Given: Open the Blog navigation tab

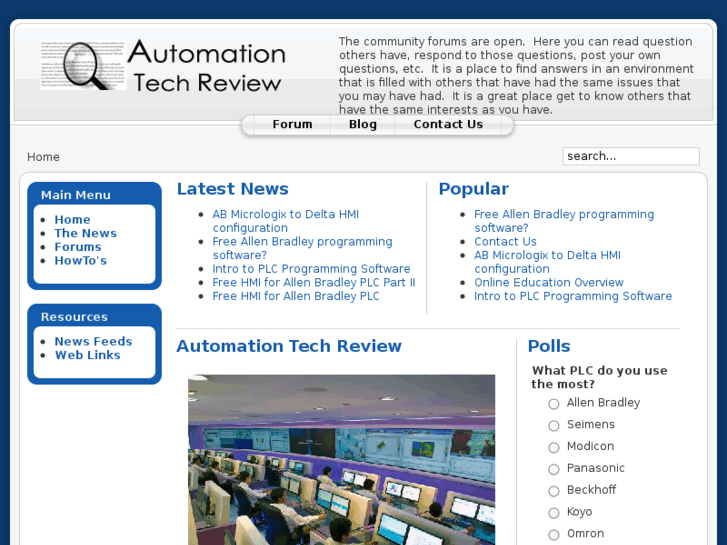Looking at the screenshot, I should [363, 124].
